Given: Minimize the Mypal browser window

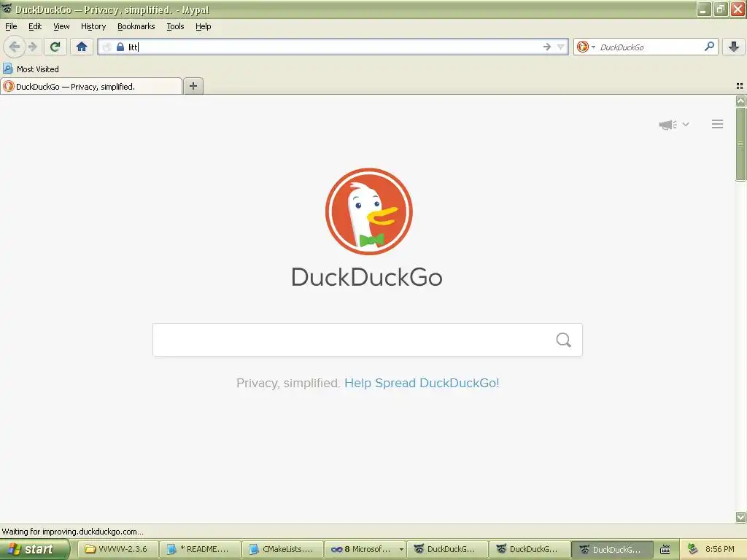Looking at the screenshot, I should [704, 9].
